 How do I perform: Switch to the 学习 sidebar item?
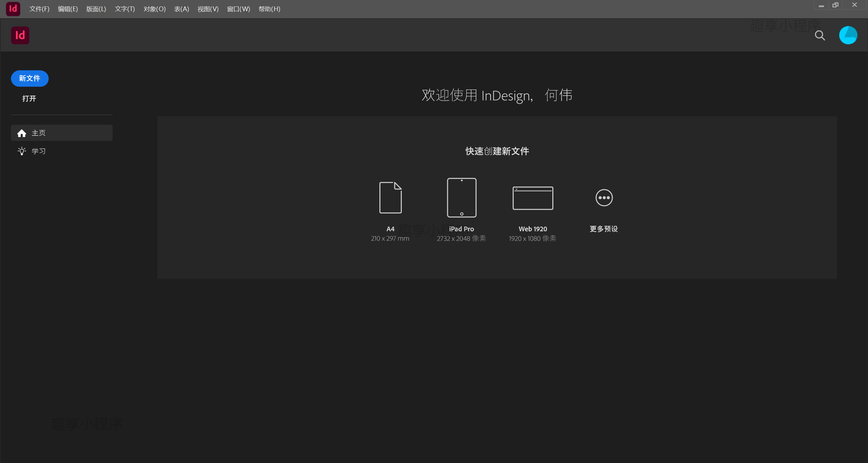62,151
